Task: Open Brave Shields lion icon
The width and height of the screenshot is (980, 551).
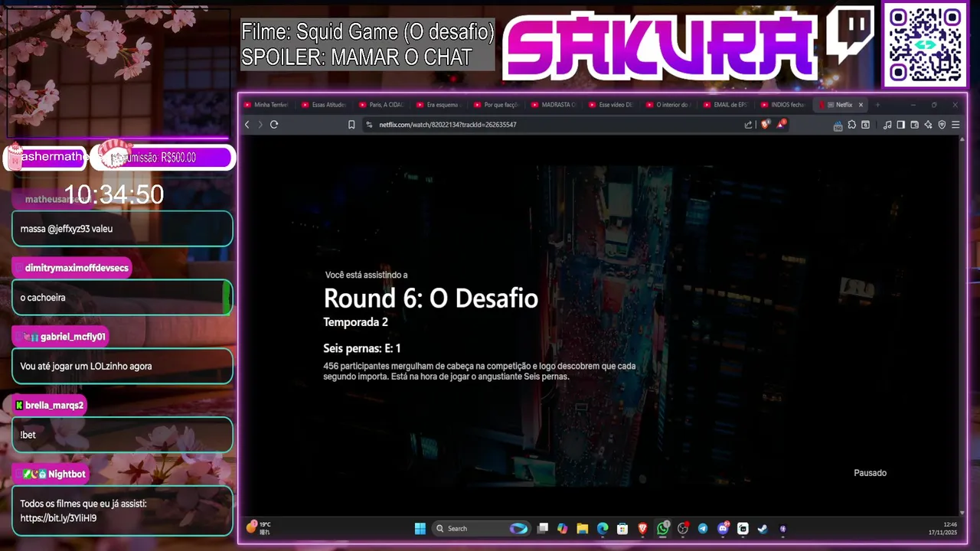Action: [x=765, y=124]
